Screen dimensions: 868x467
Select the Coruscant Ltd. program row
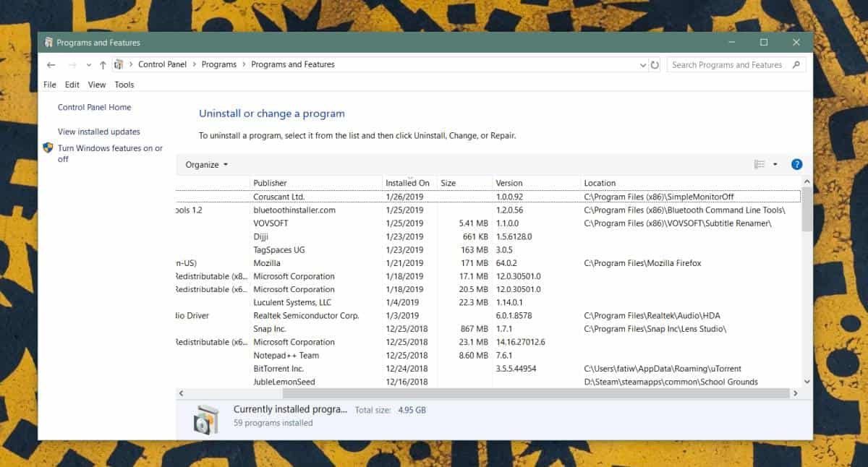[488, 197]
